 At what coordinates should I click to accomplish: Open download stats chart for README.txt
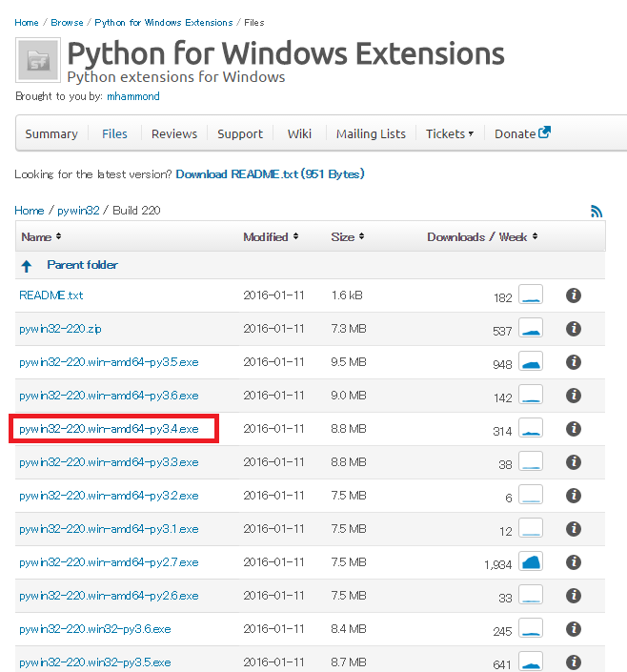tap(531, 295)
